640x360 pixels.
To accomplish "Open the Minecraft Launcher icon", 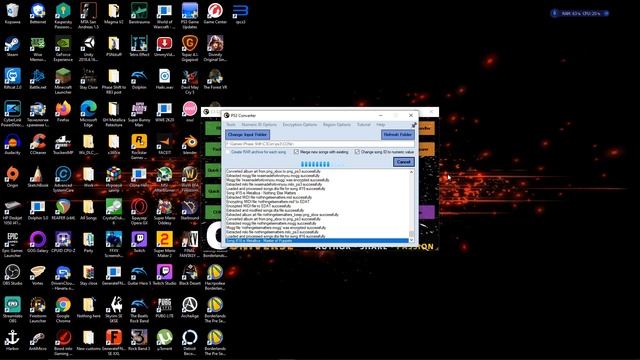I will (63, 81).
